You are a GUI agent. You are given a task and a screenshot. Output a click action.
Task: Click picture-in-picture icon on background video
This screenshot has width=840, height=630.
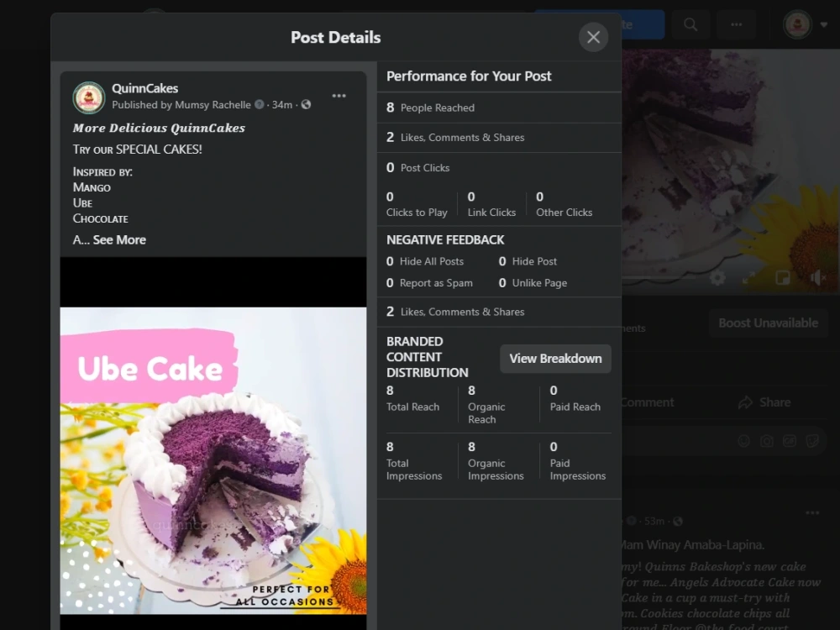point(782,277)
